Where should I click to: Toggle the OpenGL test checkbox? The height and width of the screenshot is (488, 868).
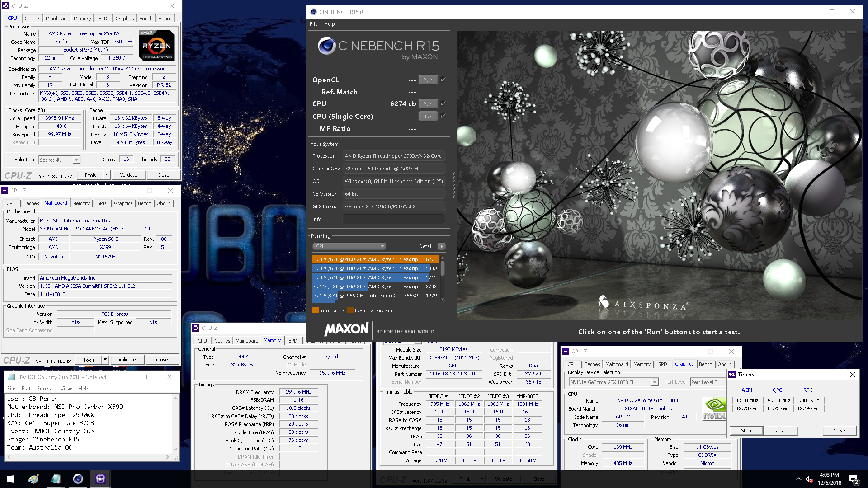[443, 80]
